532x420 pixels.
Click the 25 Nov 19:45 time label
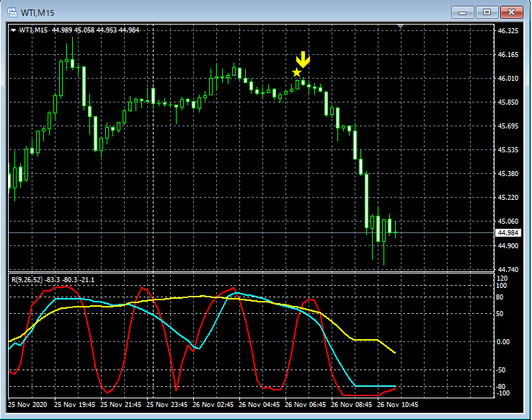pyautogui.click(x=76, y=406)
